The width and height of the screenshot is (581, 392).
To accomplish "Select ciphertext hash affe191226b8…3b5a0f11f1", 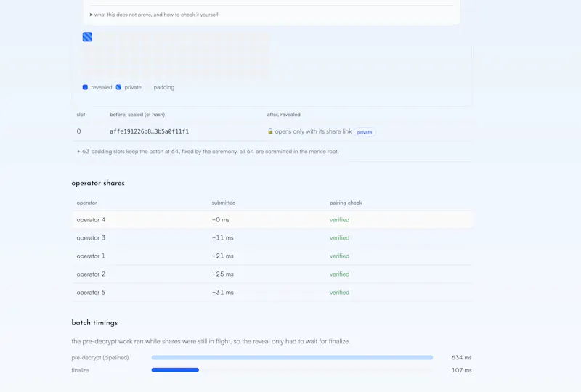I will [x=150, y=131].
